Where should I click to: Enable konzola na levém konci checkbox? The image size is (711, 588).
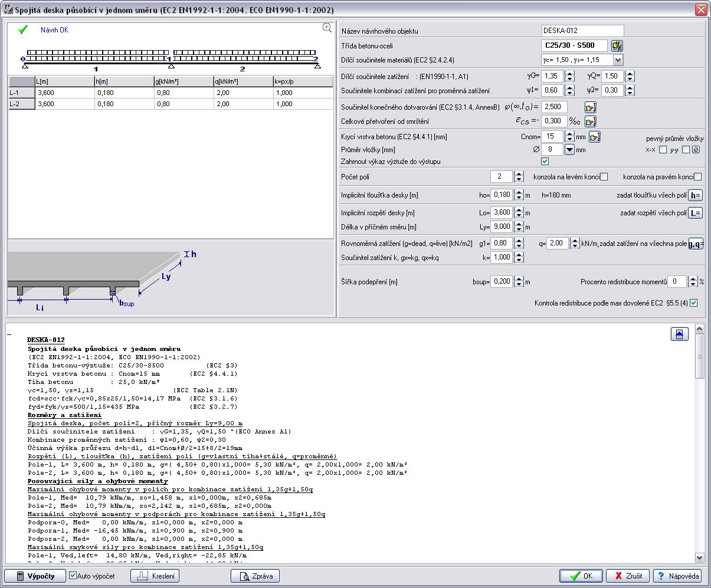[604, 177]
